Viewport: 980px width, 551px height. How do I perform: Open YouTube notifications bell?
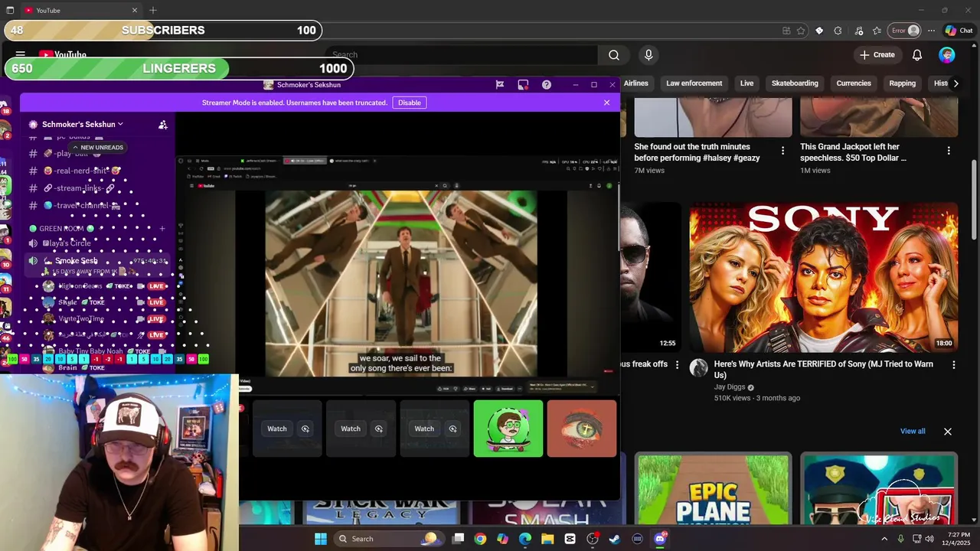(917, 55)
